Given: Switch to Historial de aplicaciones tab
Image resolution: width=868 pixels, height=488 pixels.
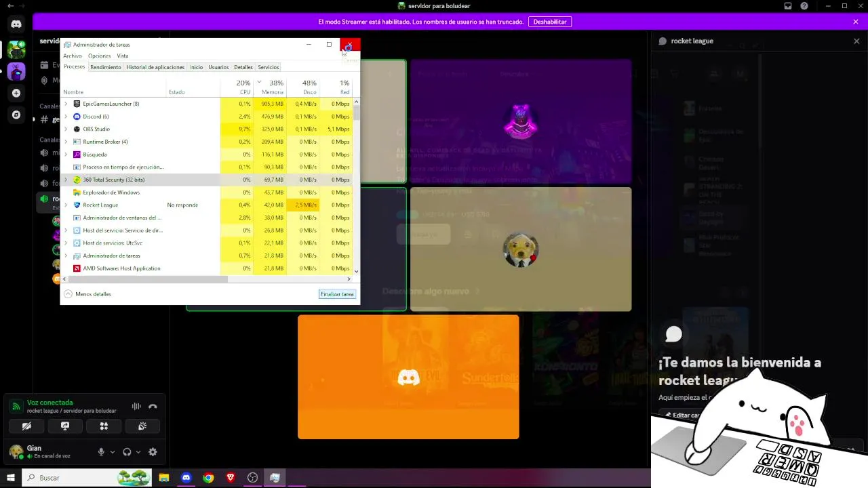Looking at the screenshot, I should 155,67.
